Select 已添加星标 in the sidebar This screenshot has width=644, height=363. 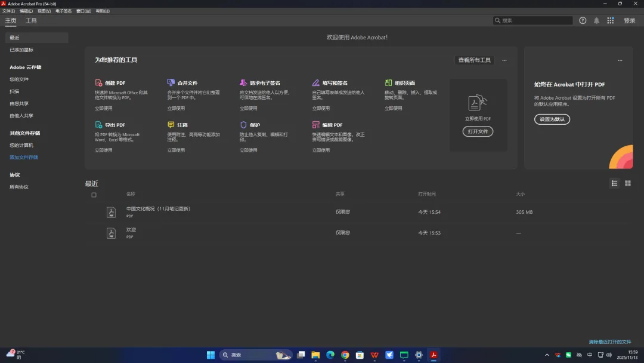coord(21,50)
